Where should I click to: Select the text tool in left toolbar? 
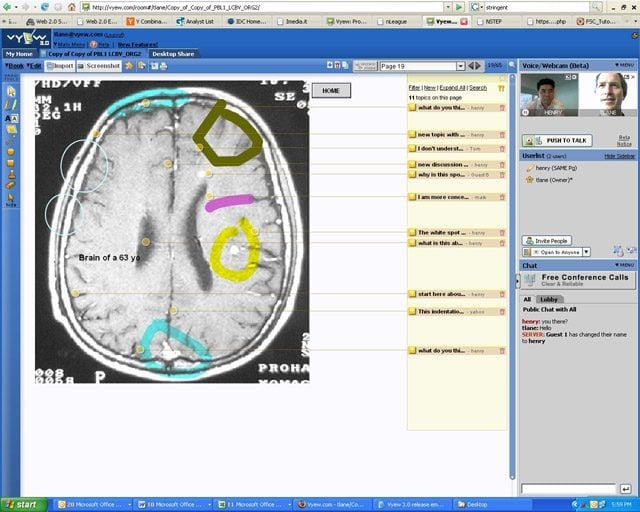tap(11, 118)
